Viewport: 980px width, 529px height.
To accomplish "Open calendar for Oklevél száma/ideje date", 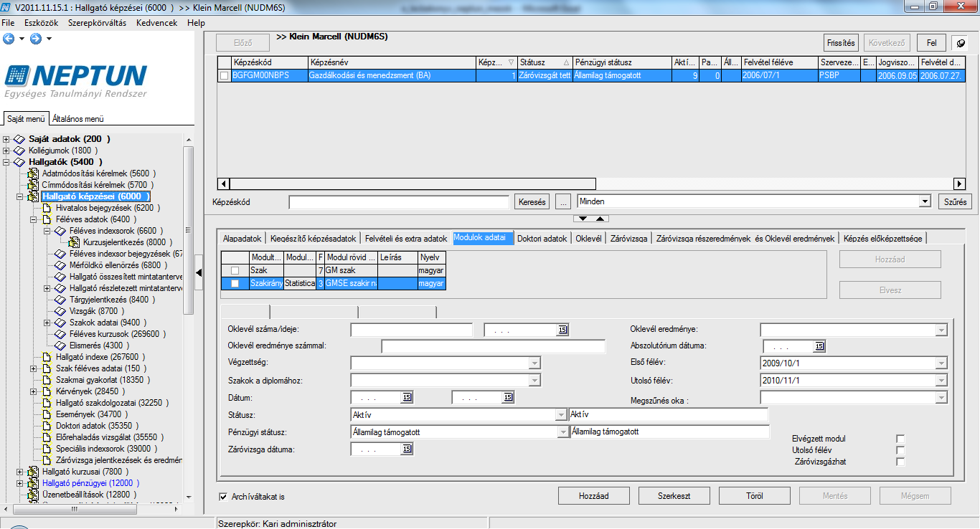I will click(x=562, y=330).
